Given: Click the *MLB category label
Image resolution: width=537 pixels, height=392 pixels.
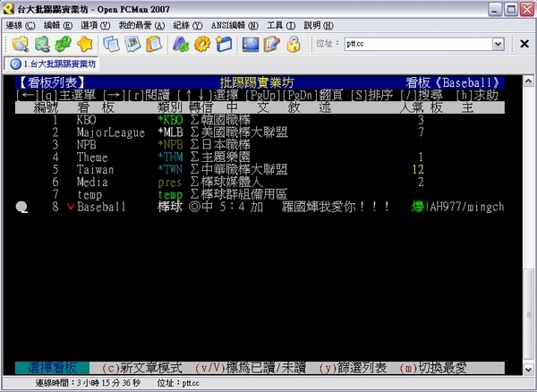Looking at the screenshot, I should (170, 132).
